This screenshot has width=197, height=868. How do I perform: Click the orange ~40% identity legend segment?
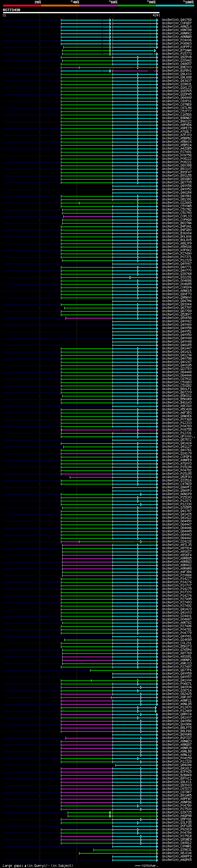pyautogui.click(x=60, y=6)
